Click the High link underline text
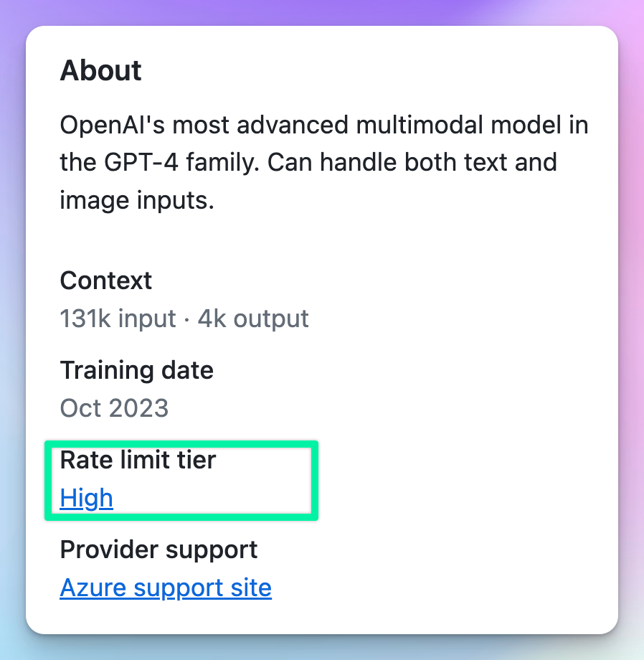This screenshot has height=660, width=644. coord(85,498)
